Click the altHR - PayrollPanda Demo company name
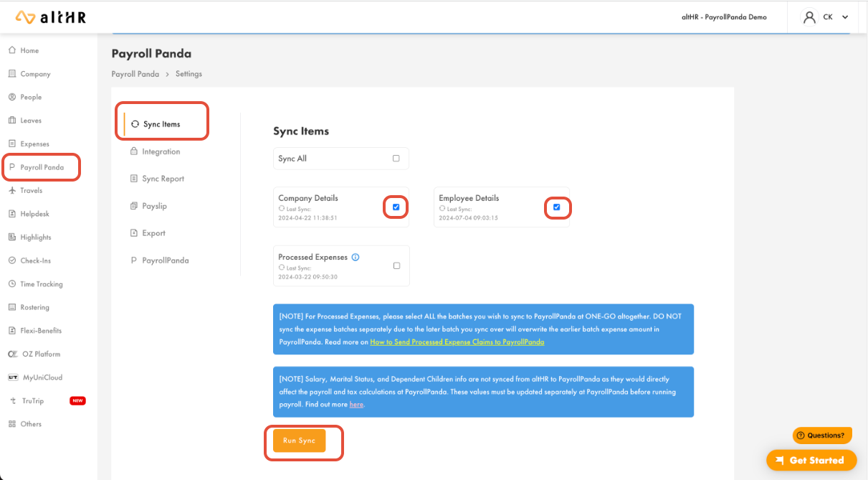This screenshot has width=868, height=480. pyautogui.click(x=724, y=17)
